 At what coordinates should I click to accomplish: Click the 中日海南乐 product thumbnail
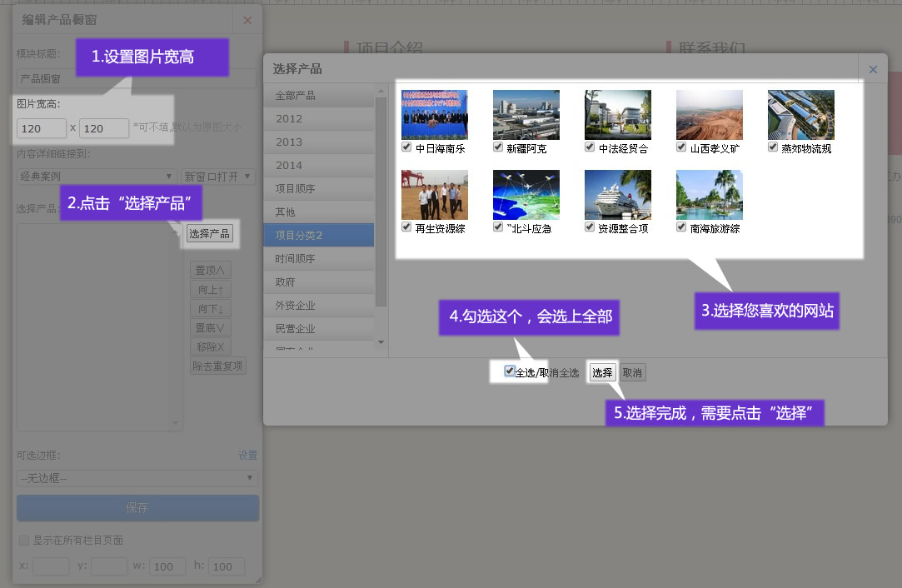click(x=434, y=114)
